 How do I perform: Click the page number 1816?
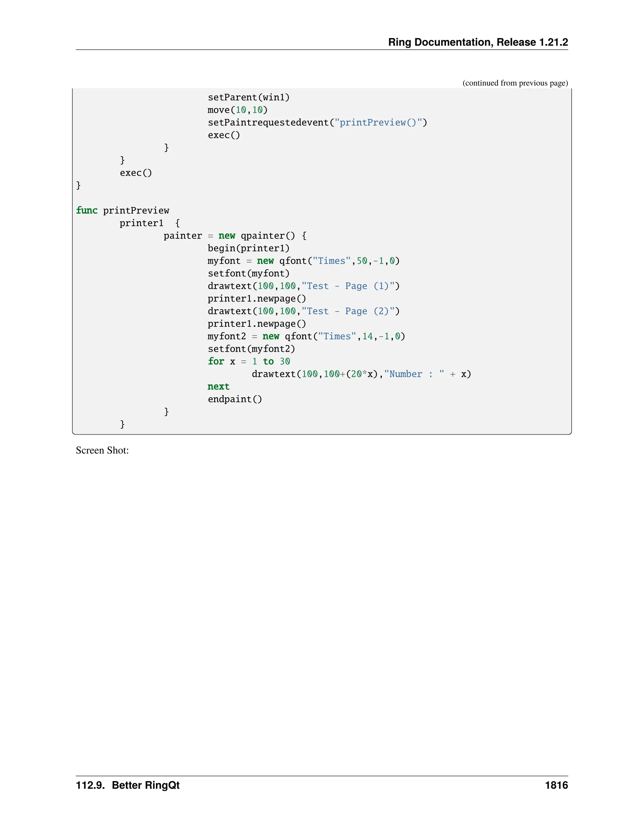[x=556, y=785]
